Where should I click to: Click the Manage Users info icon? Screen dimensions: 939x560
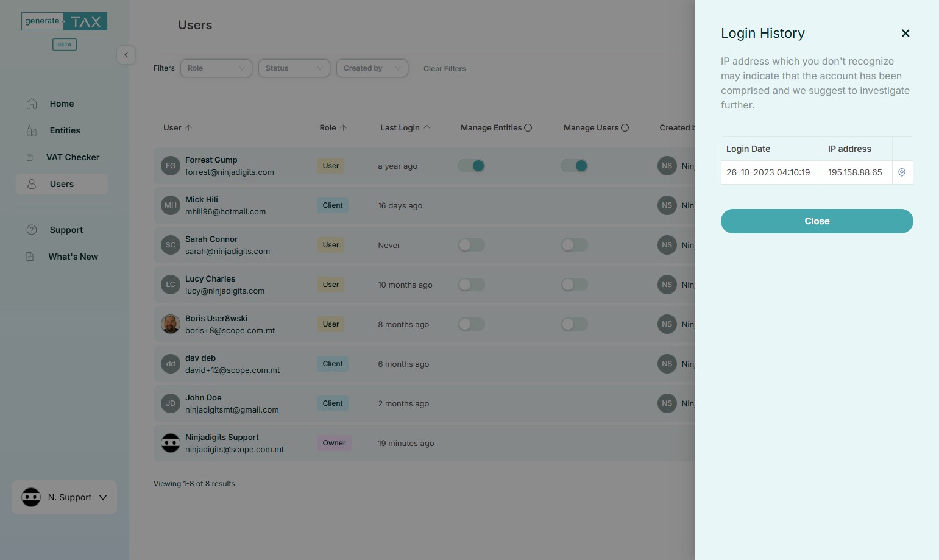coord(625,128)
